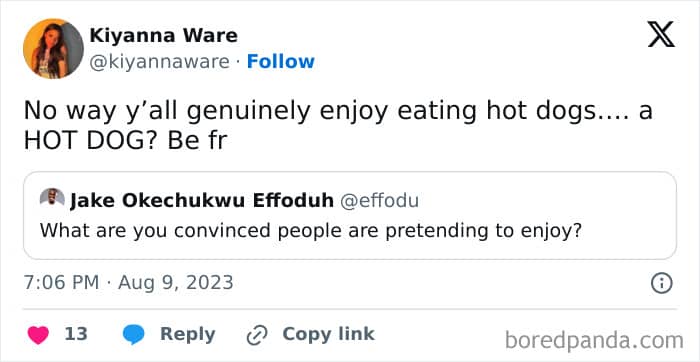Click the hot dogs tweet text
This screenshot has width=700, height=362.
338,126
